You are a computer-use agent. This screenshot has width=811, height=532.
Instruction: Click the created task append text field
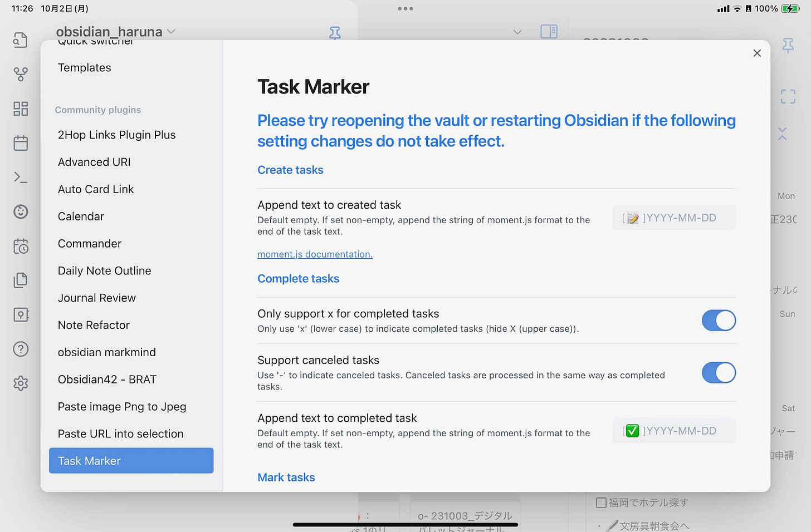675,218
